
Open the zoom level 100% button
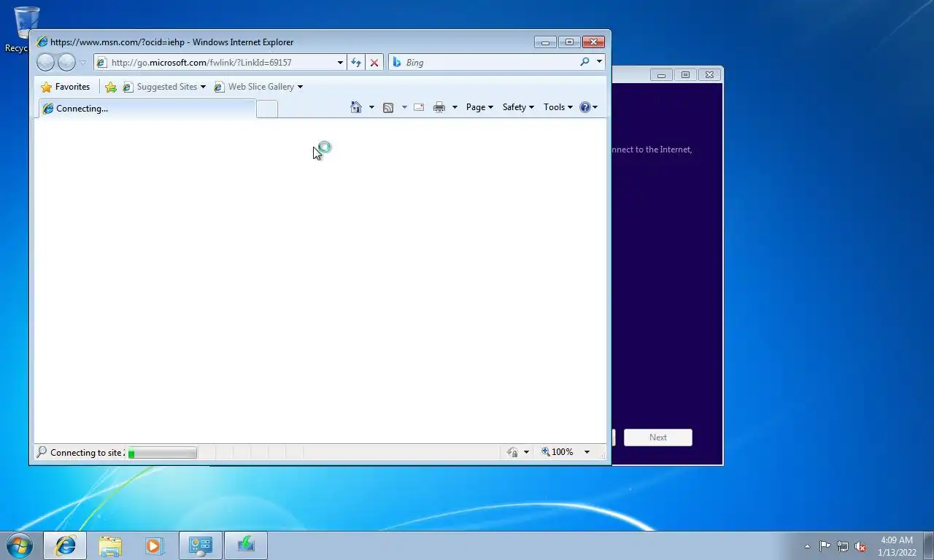pos(557,452)
